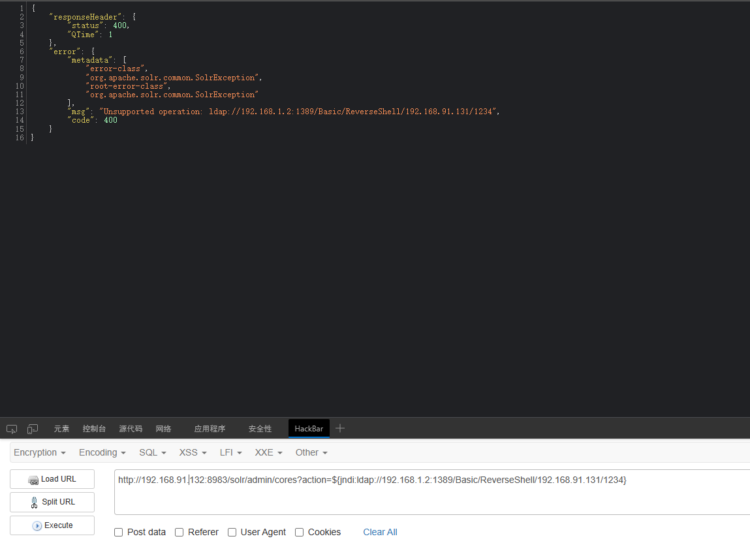Click the "code" value 400
750x560 pixels.
coord(110,120)
